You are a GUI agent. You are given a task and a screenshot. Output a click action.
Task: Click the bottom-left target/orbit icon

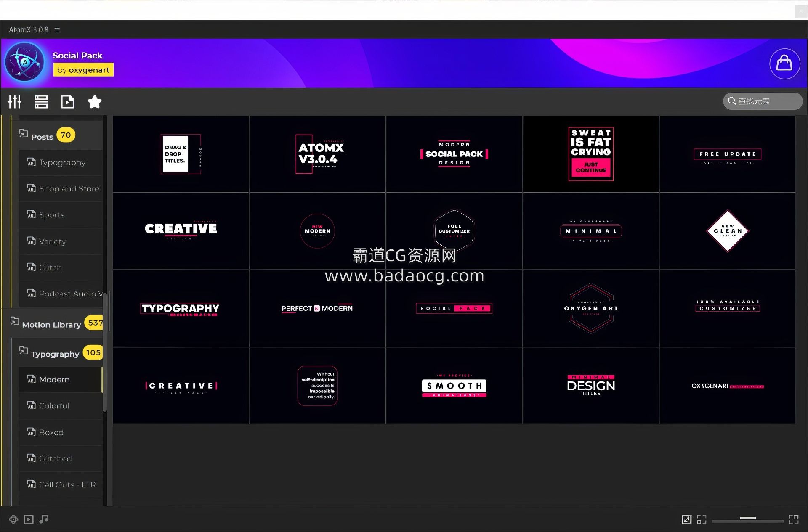(x=13, y=519)
